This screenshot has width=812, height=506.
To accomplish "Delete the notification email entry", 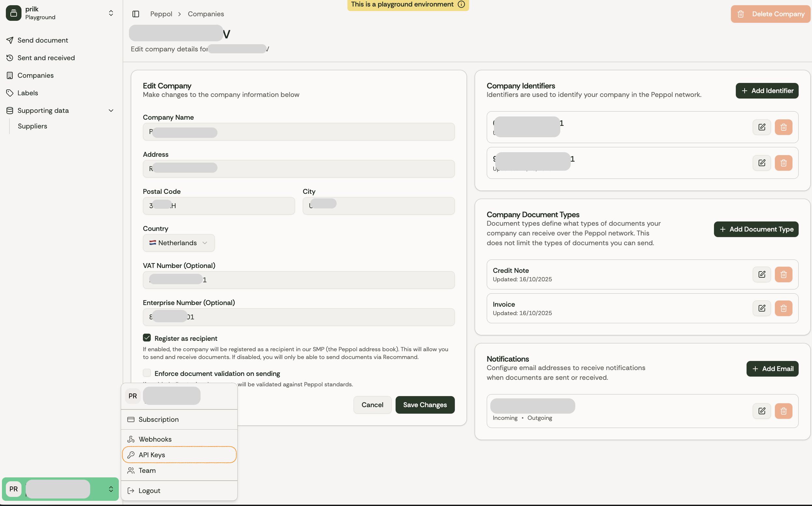I will pos(783,411).
